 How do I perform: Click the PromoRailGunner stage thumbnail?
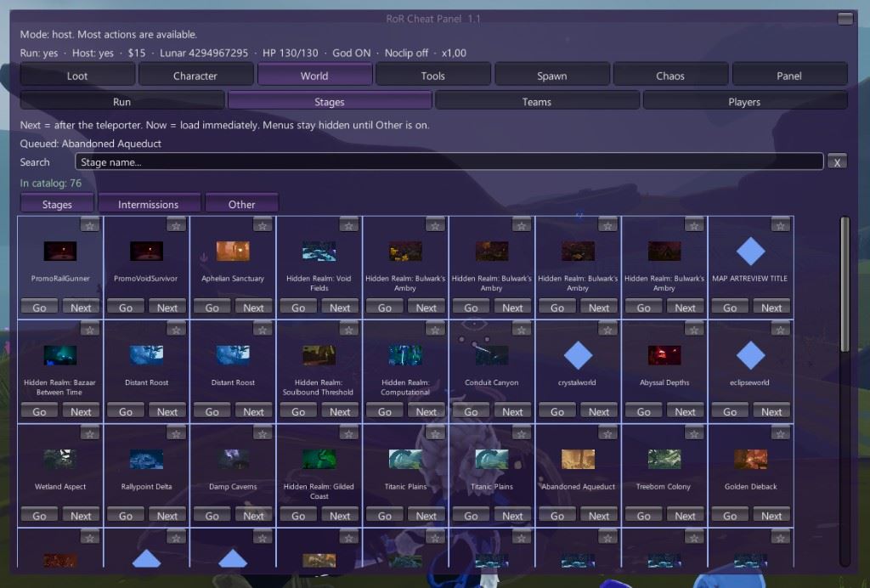(x=60, y=252)
